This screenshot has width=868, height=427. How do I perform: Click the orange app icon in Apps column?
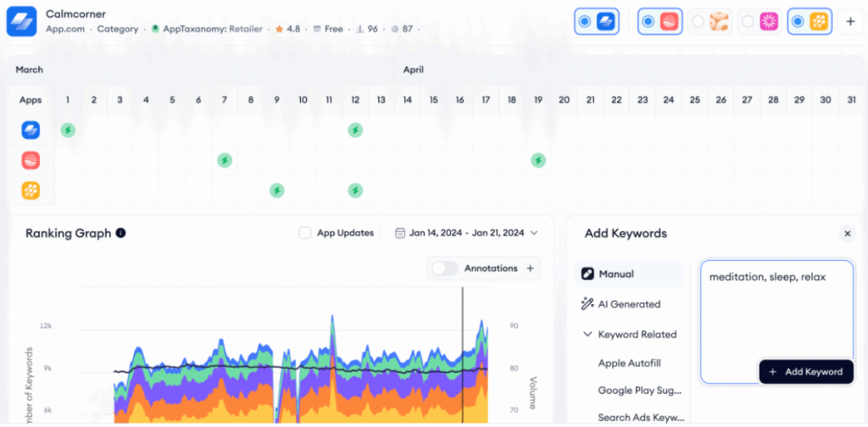30,191
